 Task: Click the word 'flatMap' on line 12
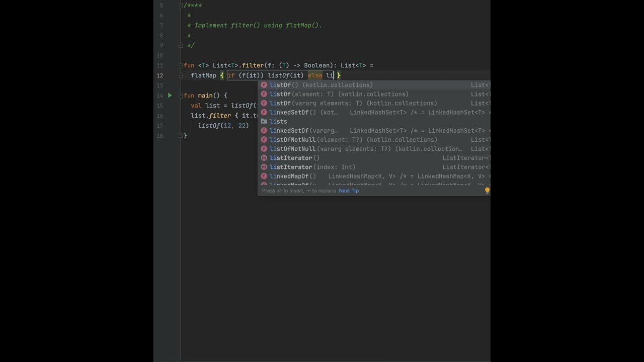click(203, 75)
